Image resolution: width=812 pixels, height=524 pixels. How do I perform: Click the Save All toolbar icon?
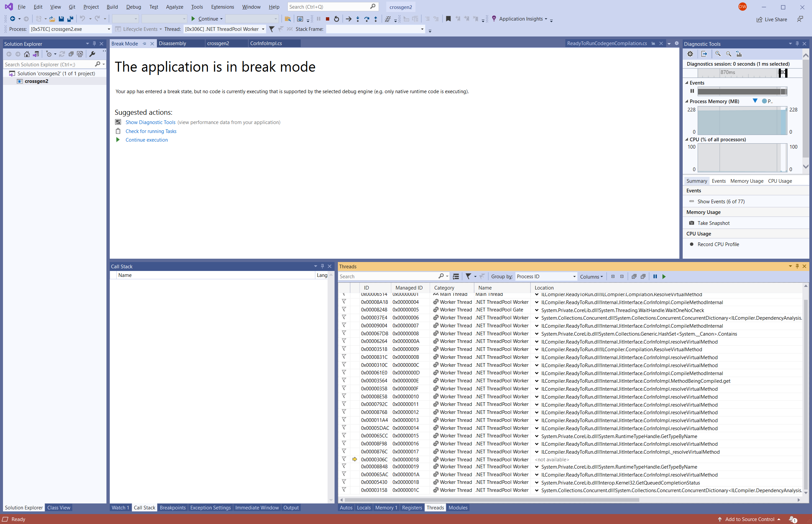click(70, 19)
